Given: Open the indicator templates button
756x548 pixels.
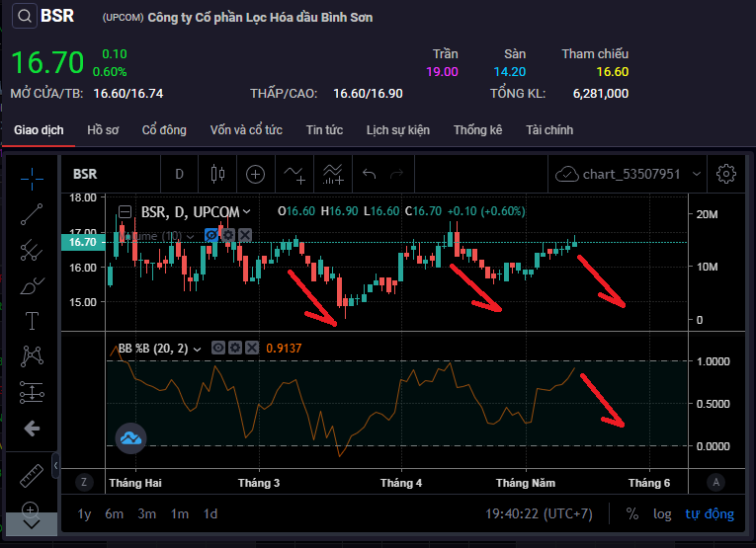Looking at the screenshot, I should click(333, 174).
